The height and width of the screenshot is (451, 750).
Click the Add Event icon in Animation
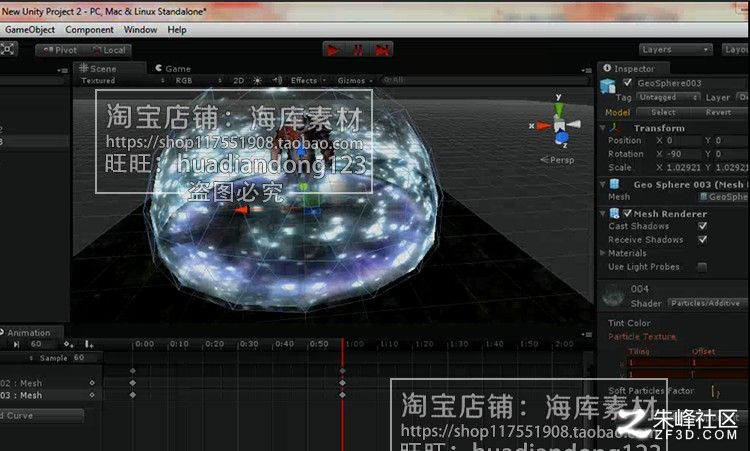tap(89, 344)
